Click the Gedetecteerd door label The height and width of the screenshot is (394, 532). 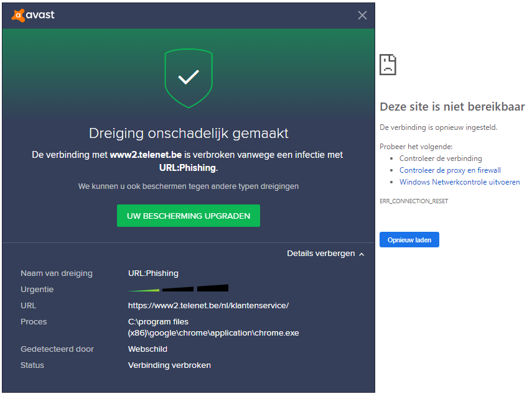(57, 349)
